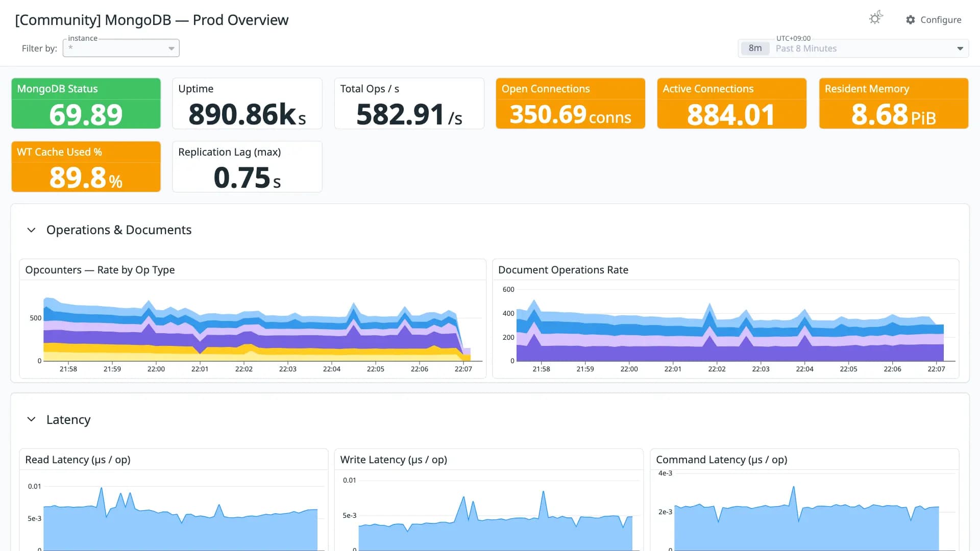Open the Read Latency panel title
This screenshot has width=980, height=551.
click(78, 460)
